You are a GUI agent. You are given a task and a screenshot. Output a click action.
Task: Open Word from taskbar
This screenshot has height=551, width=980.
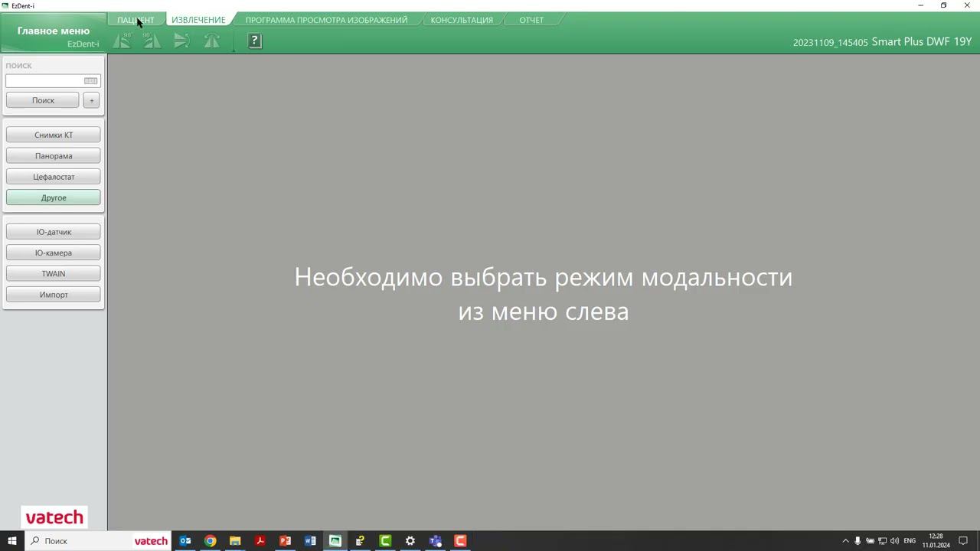(310, 541)
